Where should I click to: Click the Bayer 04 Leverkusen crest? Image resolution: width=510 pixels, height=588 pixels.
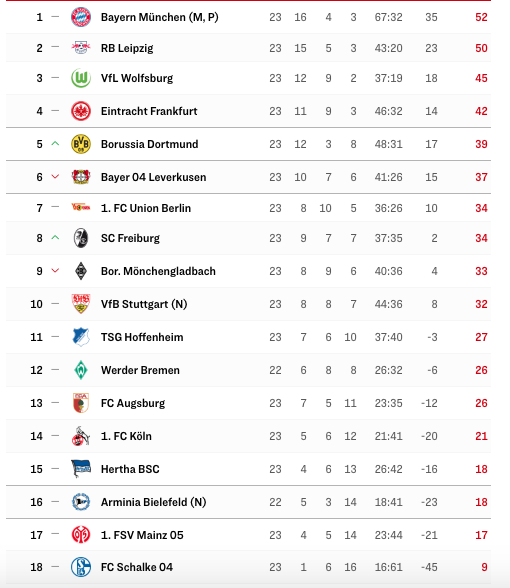81,177
